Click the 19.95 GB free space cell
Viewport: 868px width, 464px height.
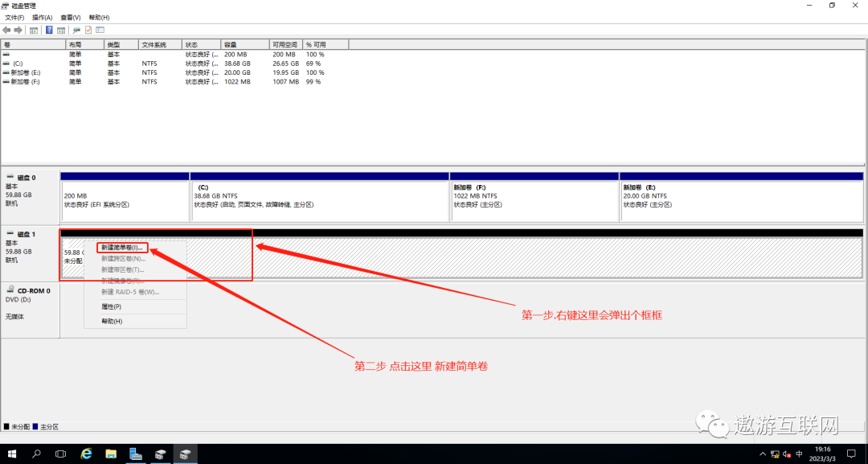click(x=285, y=72)
